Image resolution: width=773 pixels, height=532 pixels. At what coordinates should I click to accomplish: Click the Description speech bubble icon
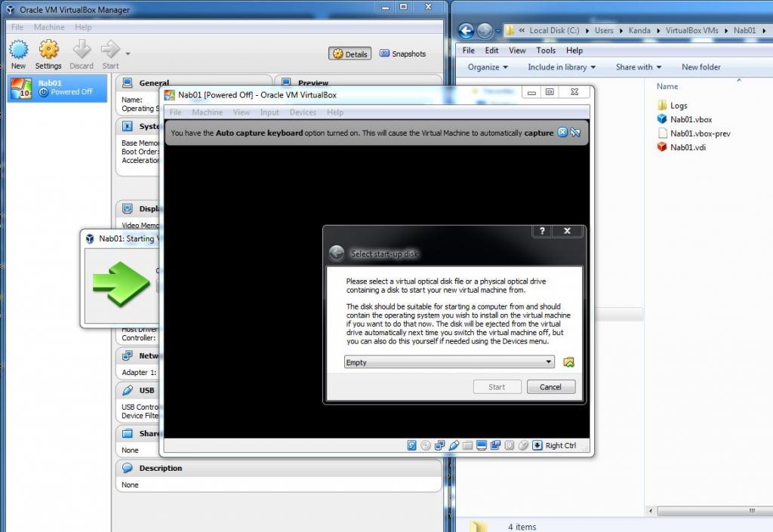point(127,468)
